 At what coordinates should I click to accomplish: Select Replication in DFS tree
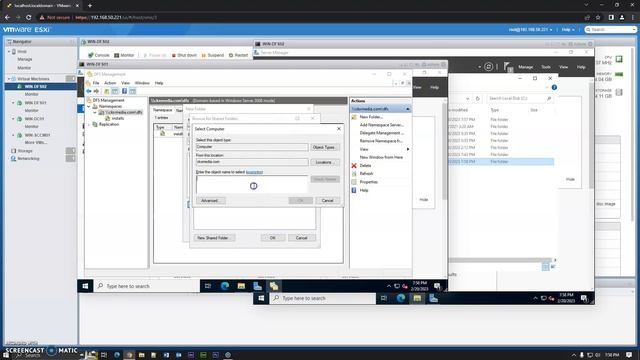[x=109, y=124]
